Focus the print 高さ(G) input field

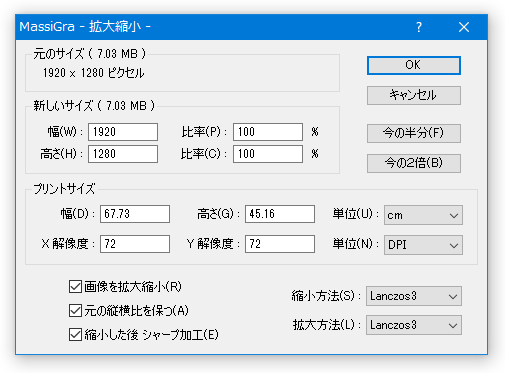pos(280,214)
